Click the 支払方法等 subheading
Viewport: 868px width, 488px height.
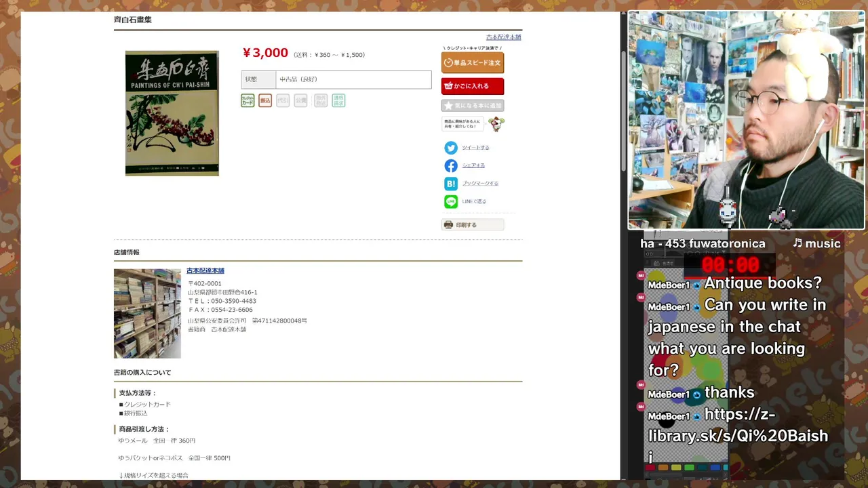click(x=138, y=393)
